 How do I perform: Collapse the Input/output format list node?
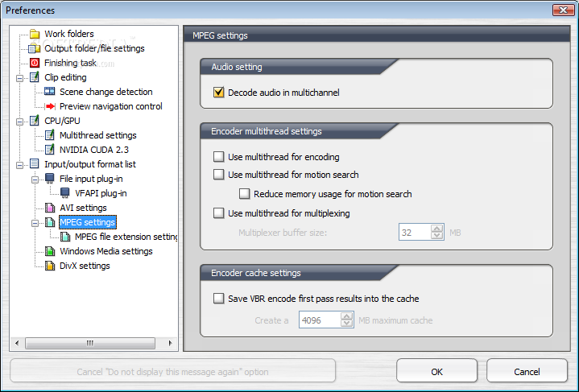pyautogui.click(x=19, y=165)
